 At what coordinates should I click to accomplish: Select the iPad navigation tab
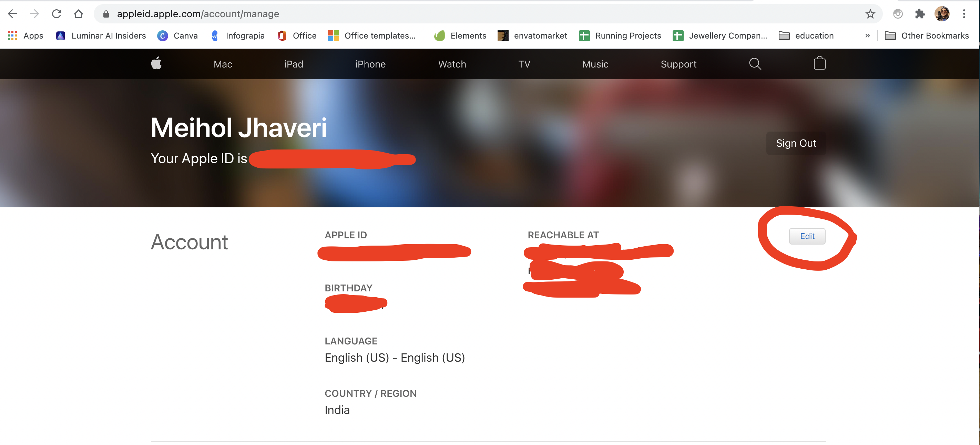click(x=294, y=64)
